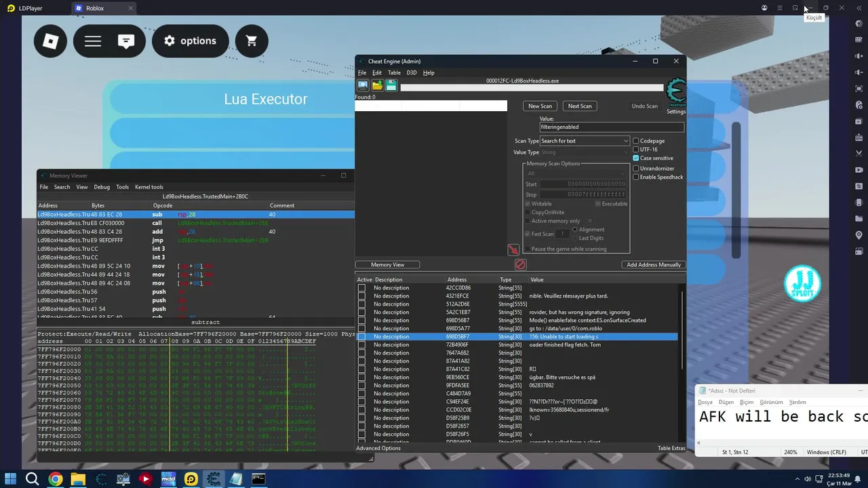Image resolution: width=868 pixels, height=488 pixels.
Task: Enable the Unrandomizer checkbox
Action: [636, 168]
